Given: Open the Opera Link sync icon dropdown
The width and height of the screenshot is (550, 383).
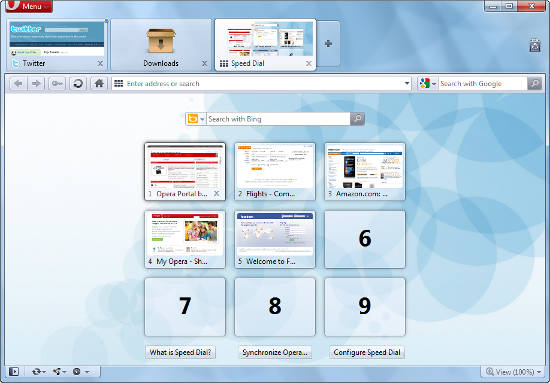Looking at the screenshot, I should click(x=39, y=371).
